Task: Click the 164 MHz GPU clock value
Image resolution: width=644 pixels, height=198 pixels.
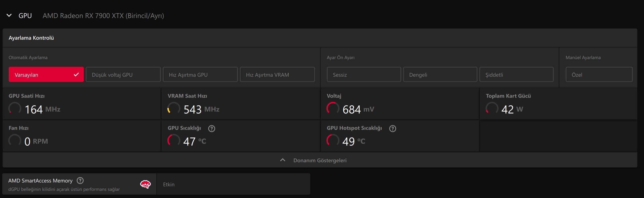Action: (x=43, y=109)
